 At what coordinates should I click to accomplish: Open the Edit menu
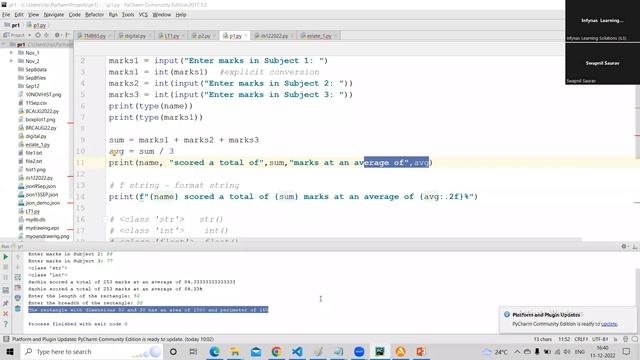tap(19, 15)
